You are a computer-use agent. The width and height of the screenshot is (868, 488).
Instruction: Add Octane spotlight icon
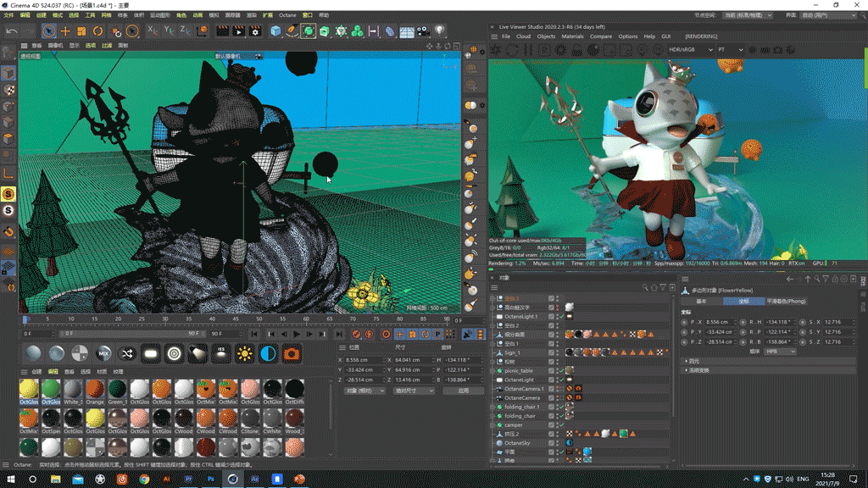198,353
